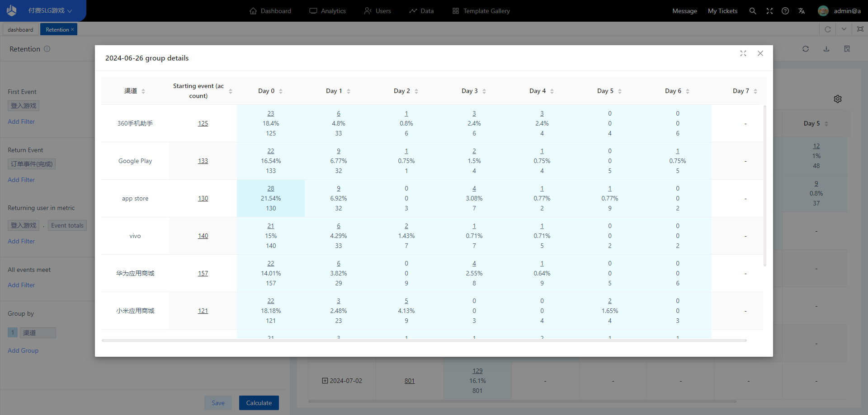The width and height of the screenshot is (868, 415).
Task: Switch to the dashboard tab
Action: tap(20, 30)
